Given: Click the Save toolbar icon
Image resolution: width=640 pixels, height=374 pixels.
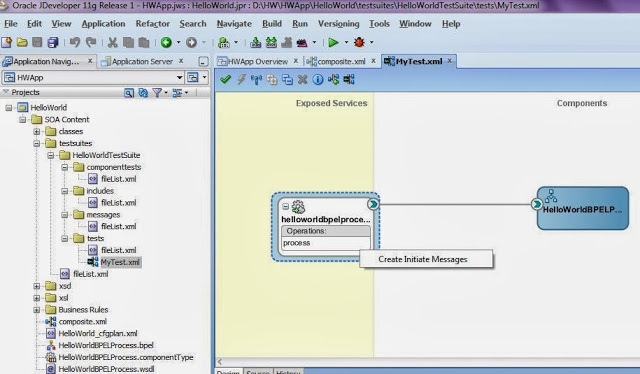Looking at the screenshot, I should tap(37, 42).
